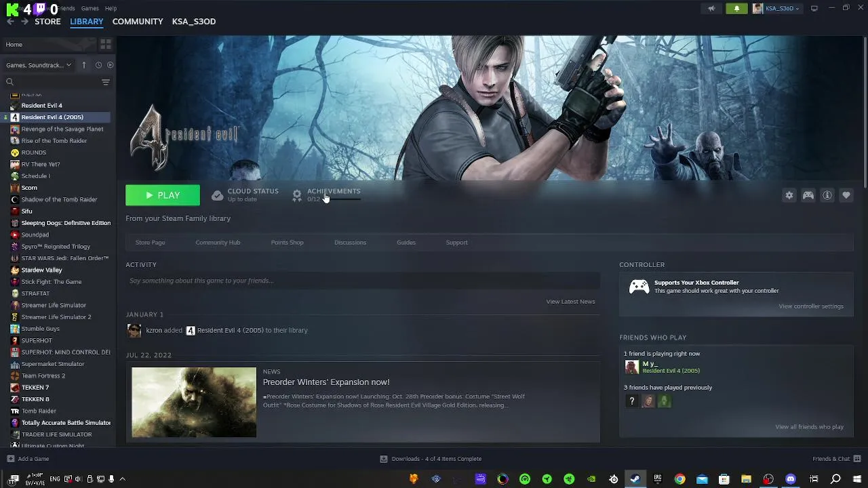868x488 pixels.
Task: Go forward with the right arrow
Action: click(x=24, y=22)
